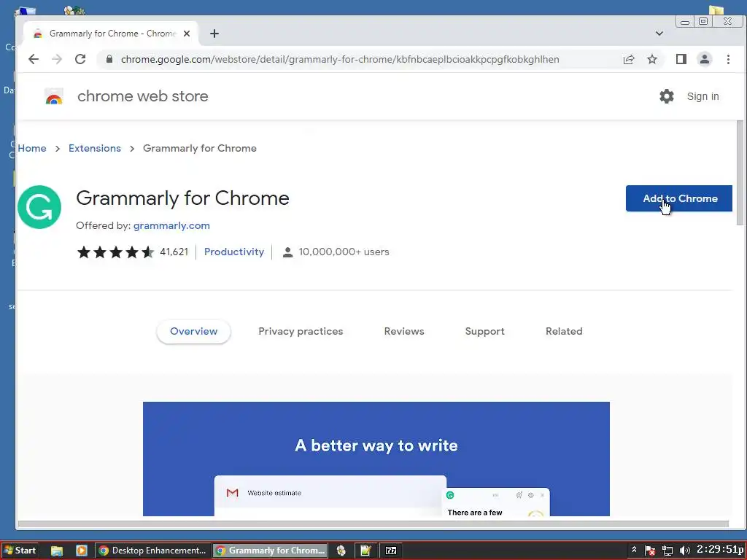
Task: Open the Chrome profile avatar menu
Action: click(x=705, y=59)
